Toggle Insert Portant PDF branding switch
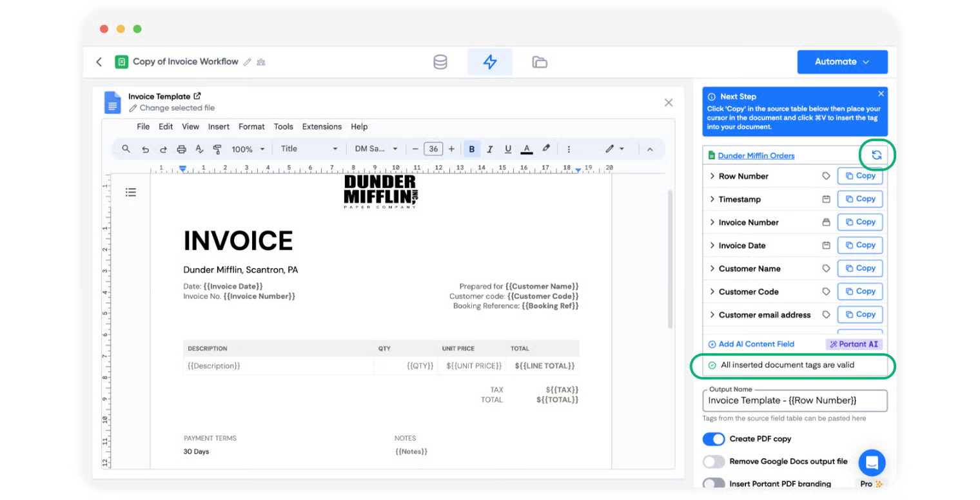Screen dimensions: 980x500 714,483
